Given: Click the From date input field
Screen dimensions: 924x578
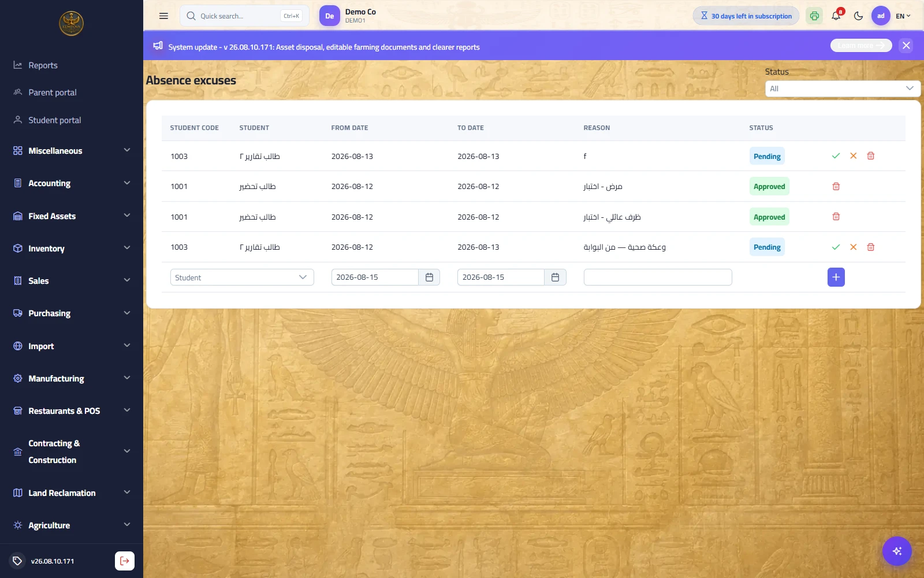Looking at the screenshot, I should 375,277.
